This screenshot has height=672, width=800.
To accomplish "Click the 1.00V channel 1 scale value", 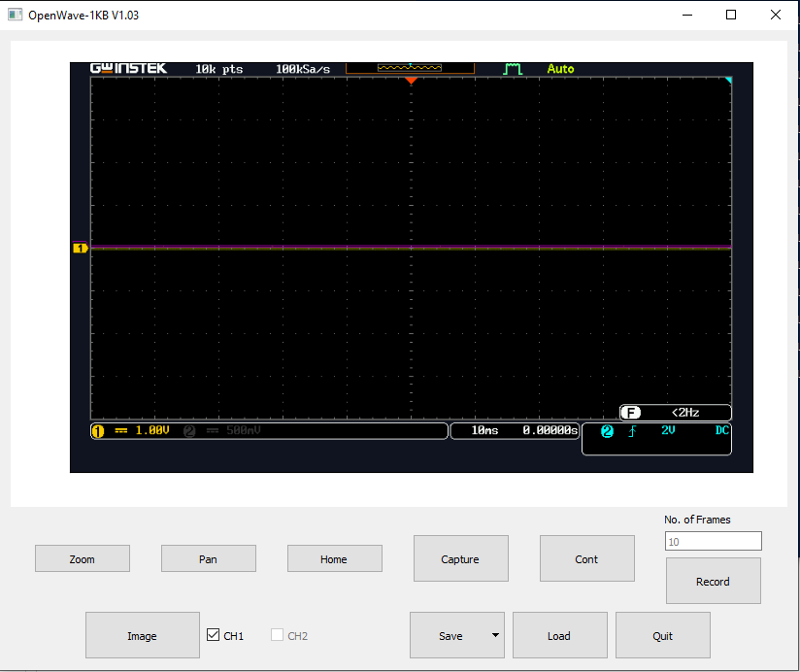I will point(152,430).
